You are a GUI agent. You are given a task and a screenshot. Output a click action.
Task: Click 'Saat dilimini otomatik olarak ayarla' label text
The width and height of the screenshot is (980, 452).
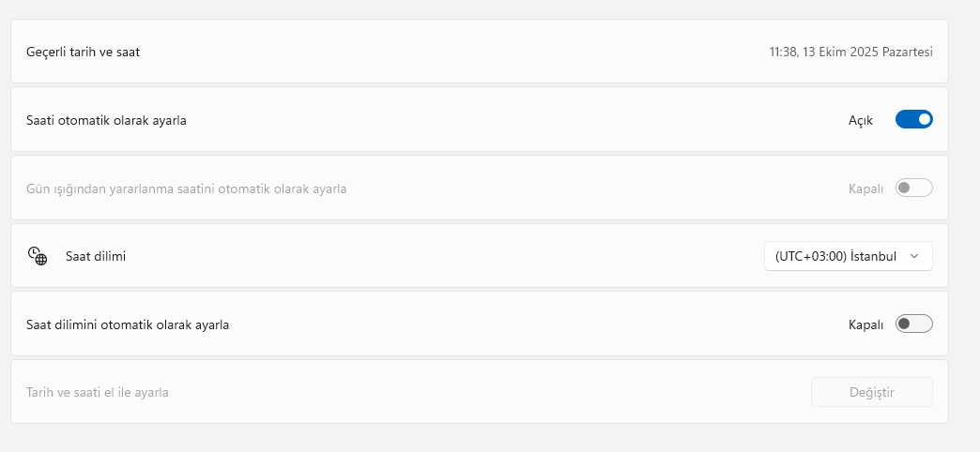pyautogui.click(x=128, y=324)
